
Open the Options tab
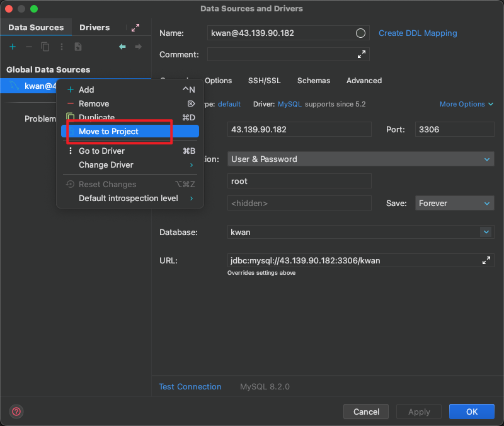coord(218,81)
